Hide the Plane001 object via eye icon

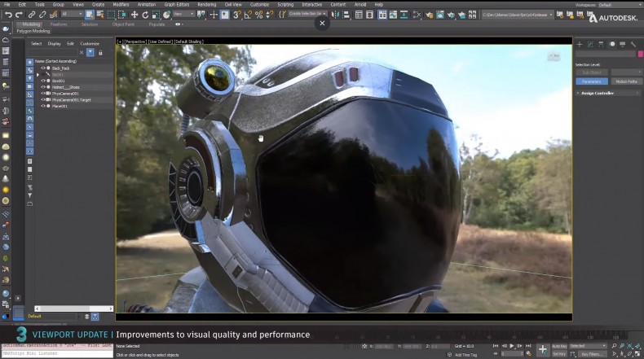point(43,106)
